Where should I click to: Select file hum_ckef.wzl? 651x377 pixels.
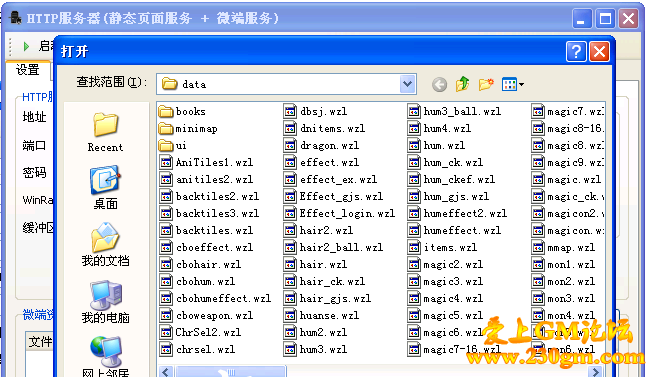pyautogui.click(x=452, y=180)
